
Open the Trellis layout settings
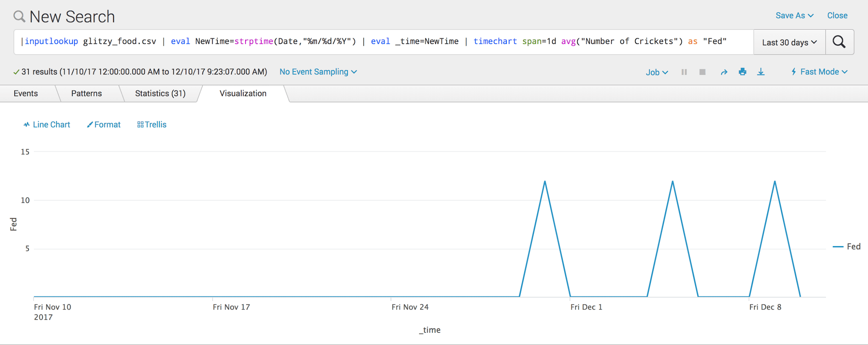coord(152,125)
